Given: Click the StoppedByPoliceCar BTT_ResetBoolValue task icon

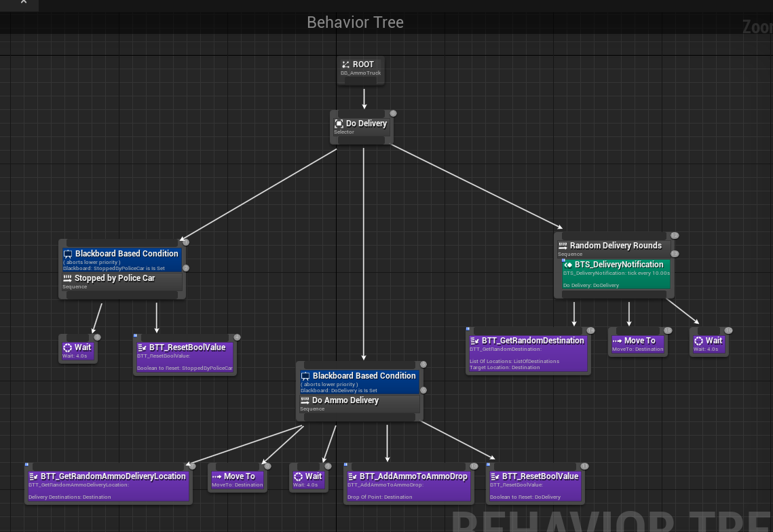Looking at the screenshot, I should (142, 347).
